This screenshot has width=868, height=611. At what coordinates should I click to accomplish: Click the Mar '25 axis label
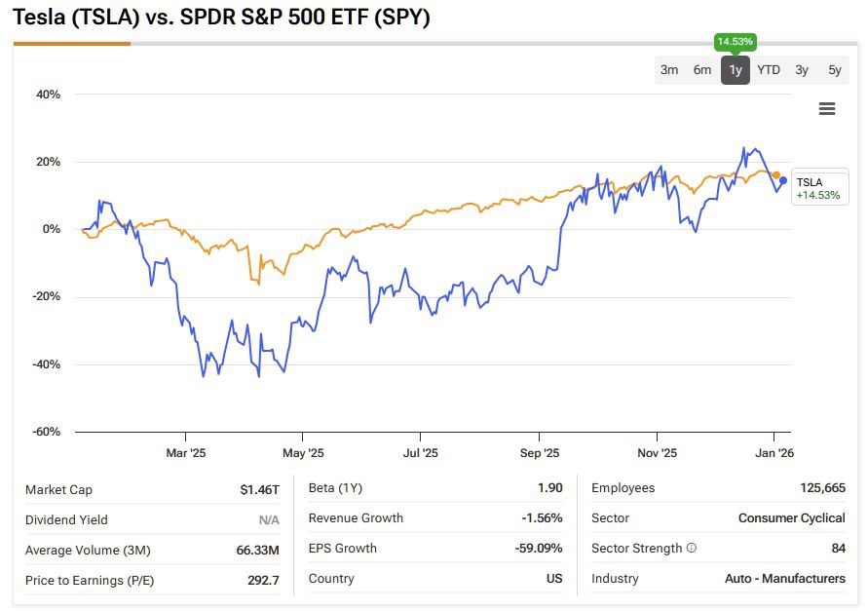tap(185, 453)
